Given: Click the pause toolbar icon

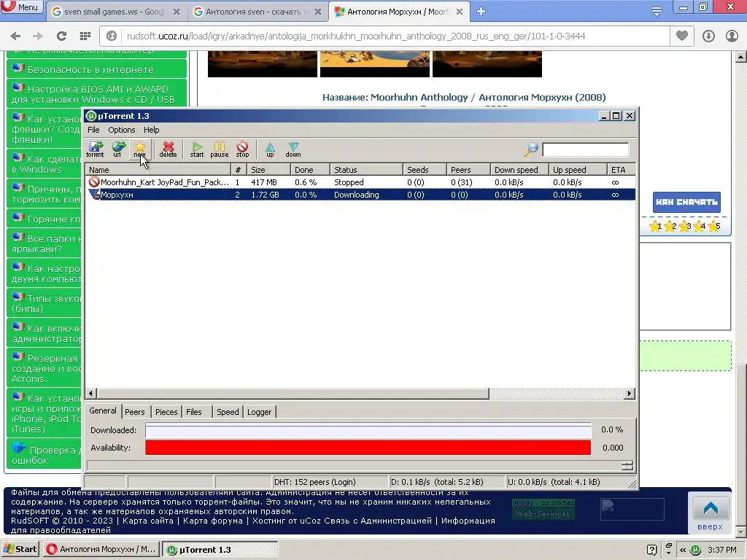Looking at the screenshot, I should tap(219, 149).
